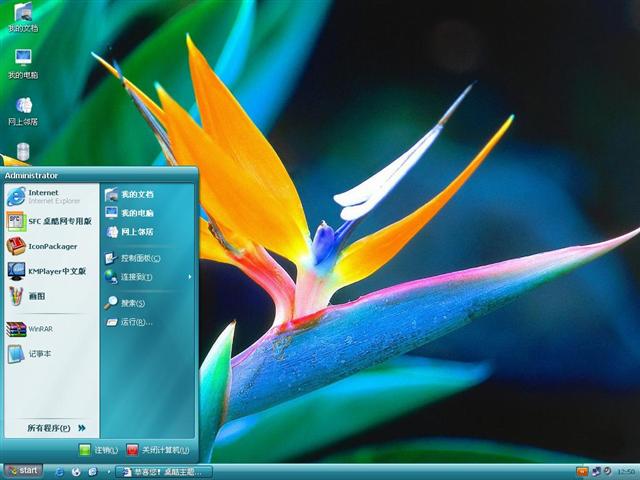Screen dimensions: 640x480
Task: Open the 我的电脑 desktop icon
Action: (x=23, y=64)
